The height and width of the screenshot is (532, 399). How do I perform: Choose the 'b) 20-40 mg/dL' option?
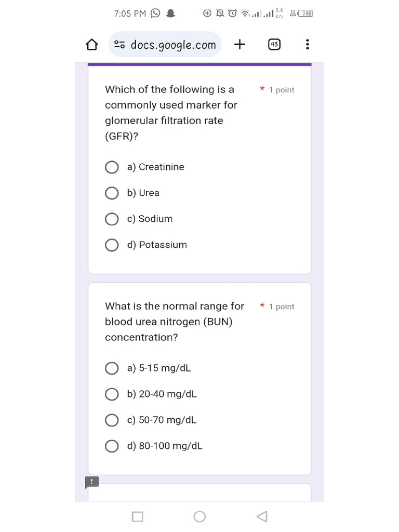(112, 394)
